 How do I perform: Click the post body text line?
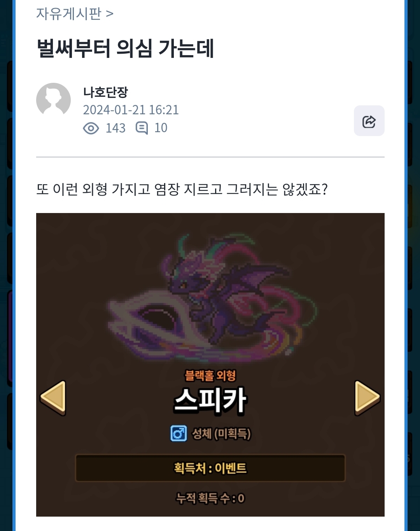pos(182,189)
